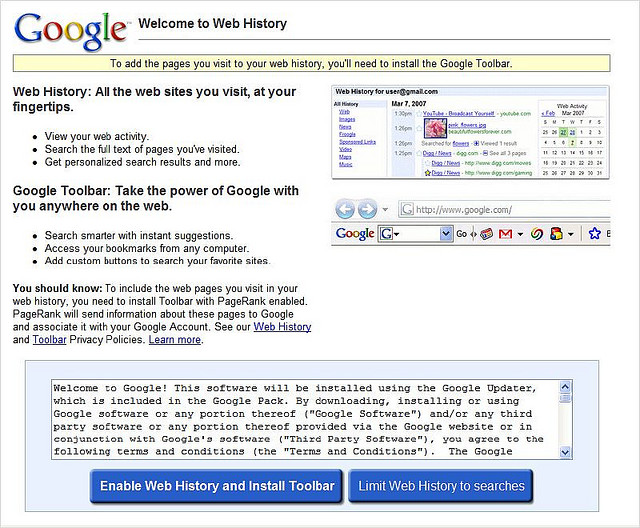Click the 'Welcome to Web History' heading
The width and height of the screenshot is (640, 528).
[212, 23]
